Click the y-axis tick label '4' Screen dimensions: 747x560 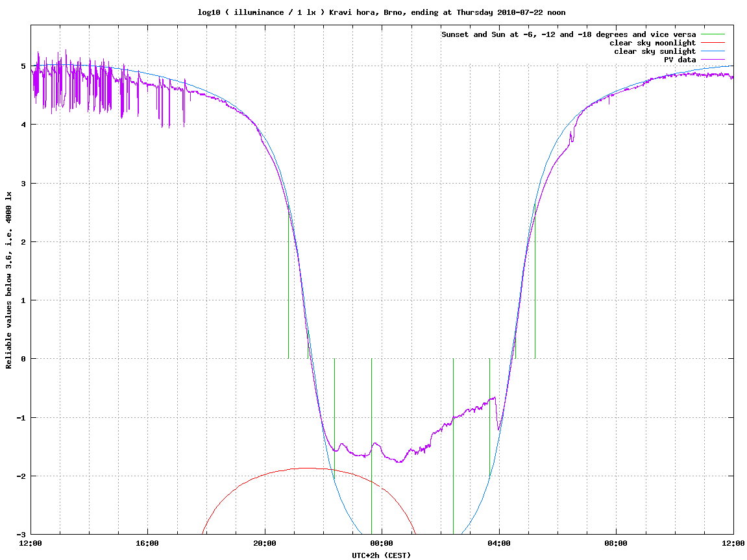pyautogui.click(x=23, y=125)
